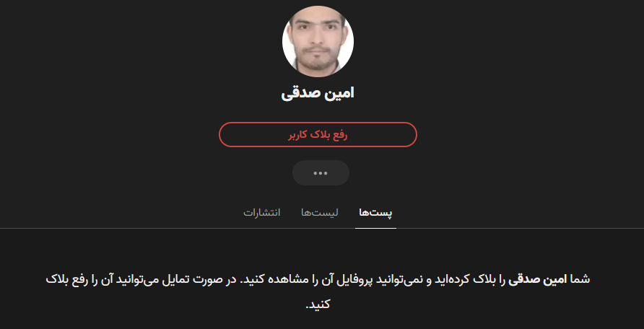Select the active Posts tab with underline
Screen dimensions: 644x329
coord(375,213)
